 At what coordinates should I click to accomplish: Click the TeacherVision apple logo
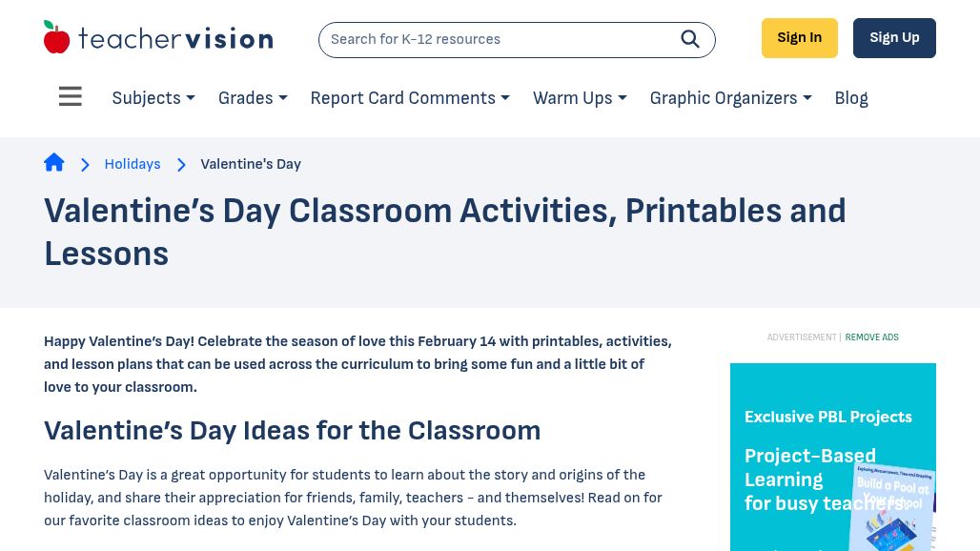(x=57, y=37)
